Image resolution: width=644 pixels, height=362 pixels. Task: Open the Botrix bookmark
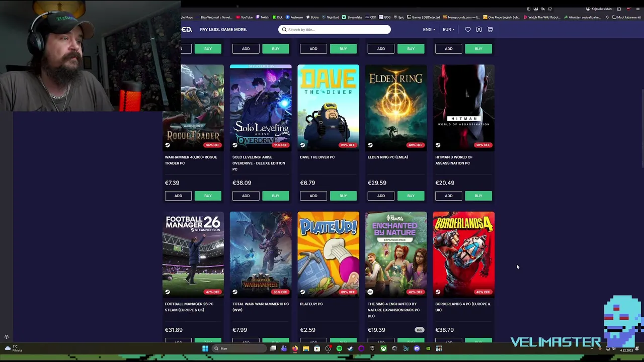click(313, 17)
